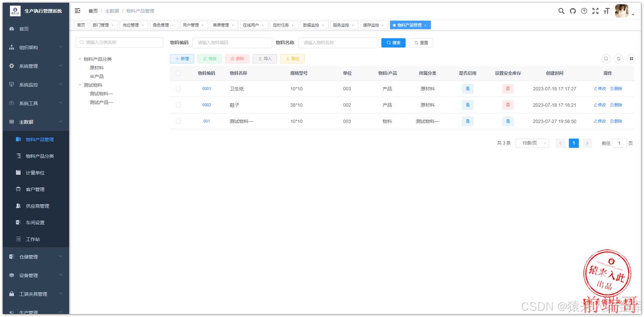This screenshot has height=317, width=644.
Task: Click the 是否启用 tag for 鞋子 row
Action: [x=467, y=105]
